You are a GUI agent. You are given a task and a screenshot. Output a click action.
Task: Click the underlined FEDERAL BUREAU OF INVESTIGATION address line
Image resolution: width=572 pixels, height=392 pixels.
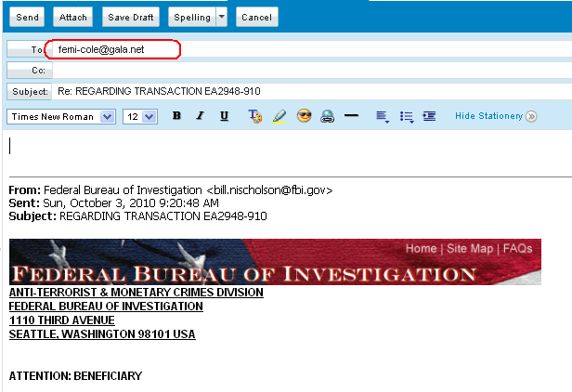tap(106, 307)
